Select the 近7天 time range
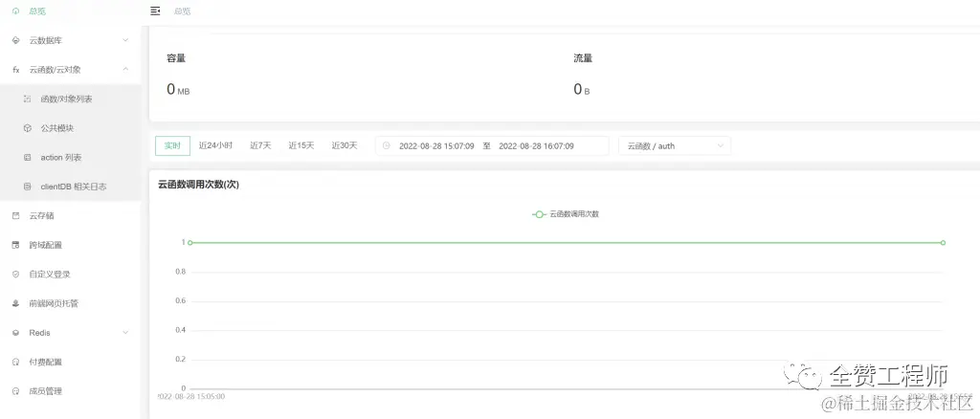Screen dimensions: 980x419 point(260,145)
